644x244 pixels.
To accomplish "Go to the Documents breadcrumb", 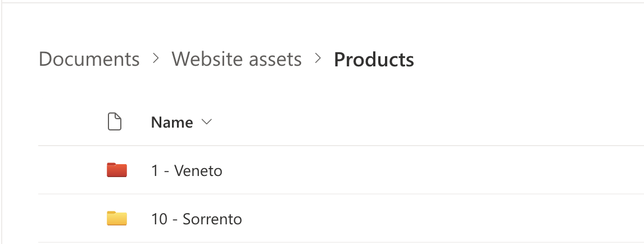I will 89,59.
